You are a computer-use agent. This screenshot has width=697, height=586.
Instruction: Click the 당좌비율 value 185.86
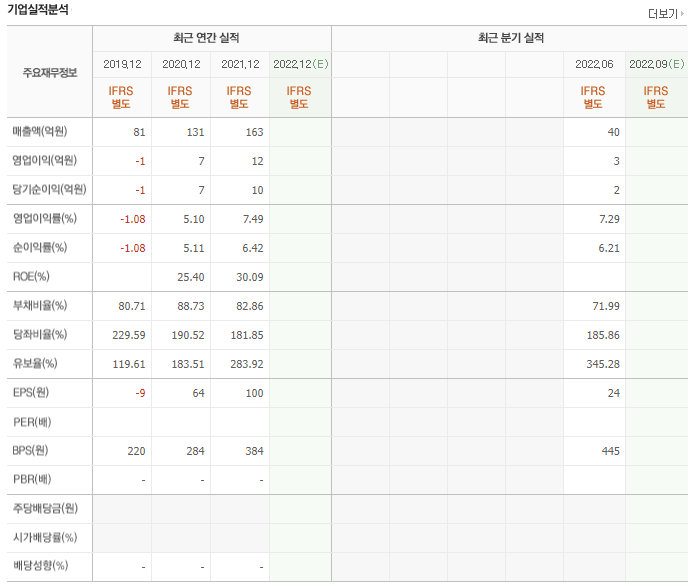603,335
